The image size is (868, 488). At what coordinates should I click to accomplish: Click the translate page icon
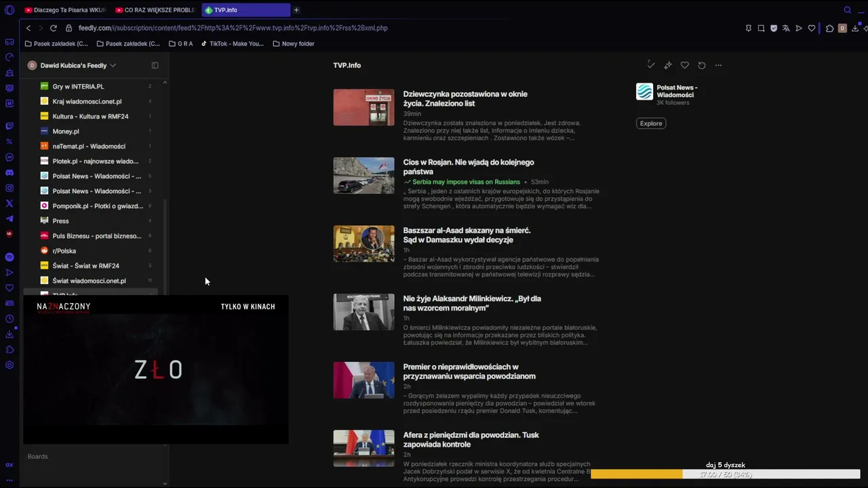(x=786, y=28)
